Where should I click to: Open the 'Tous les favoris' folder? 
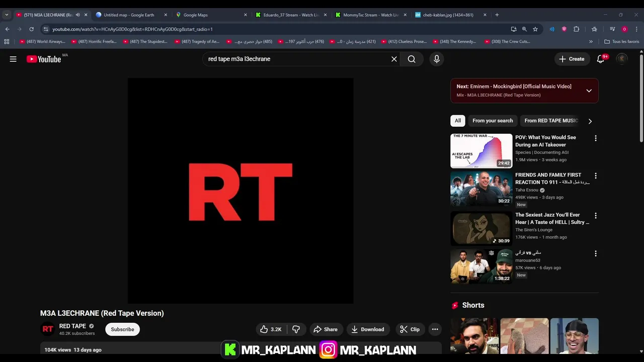tap(621, 42)
